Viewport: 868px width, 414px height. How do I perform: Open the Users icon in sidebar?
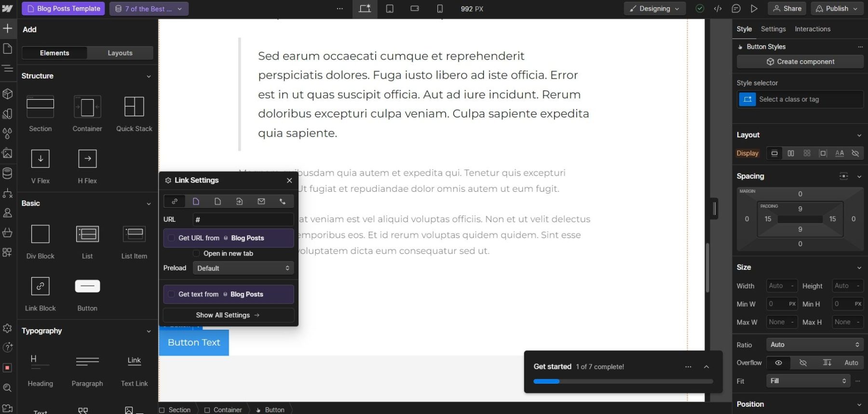(8, 213)
